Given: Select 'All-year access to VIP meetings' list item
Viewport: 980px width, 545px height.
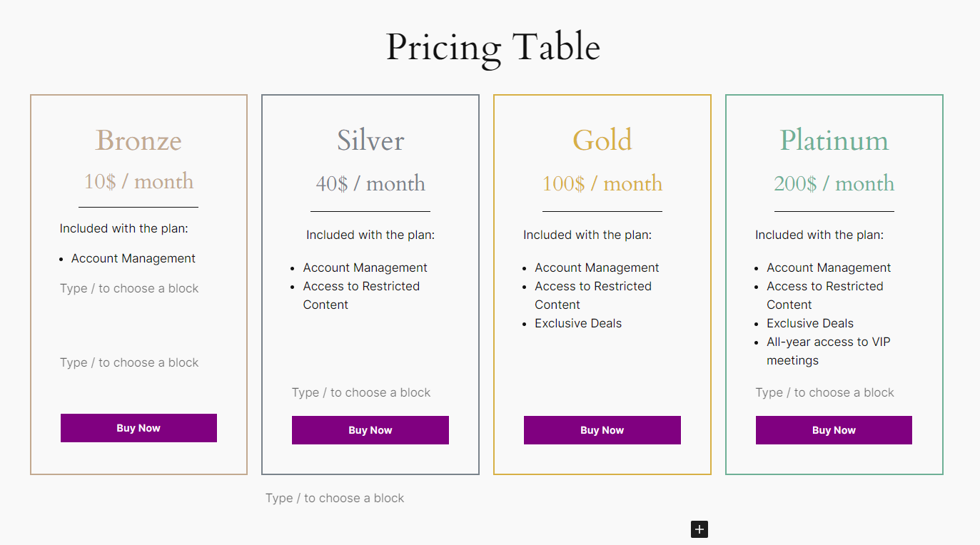Looking at the screenshot, I should tap(829, 351).
